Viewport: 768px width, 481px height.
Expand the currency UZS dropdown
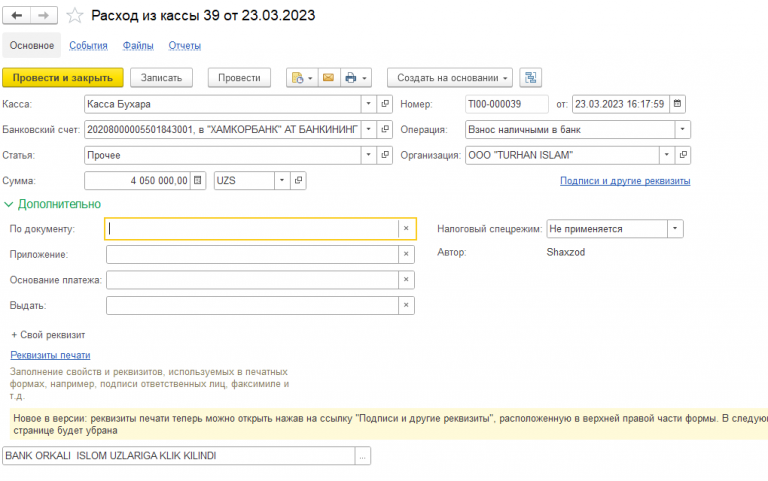pos(282,180)
